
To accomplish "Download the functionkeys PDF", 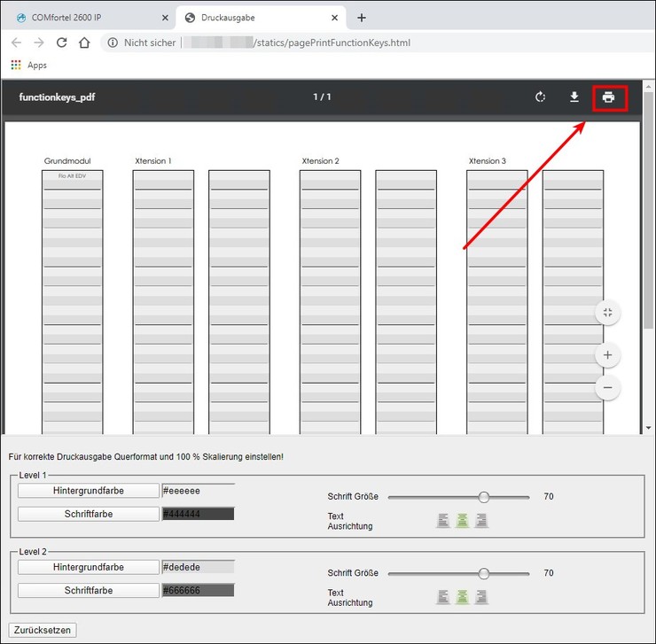I will click(574, 97).
